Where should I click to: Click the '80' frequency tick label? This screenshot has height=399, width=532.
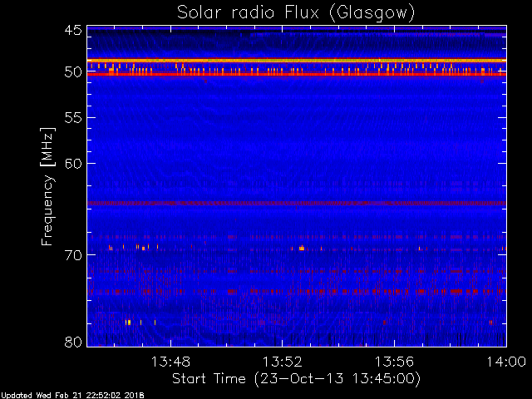[x=73, y=342]
